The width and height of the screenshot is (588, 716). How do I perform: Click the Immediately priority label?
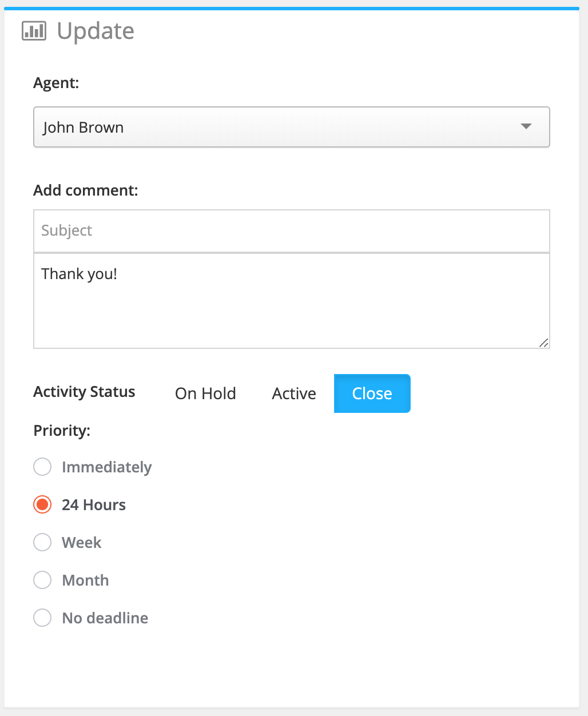click(106, 467)
